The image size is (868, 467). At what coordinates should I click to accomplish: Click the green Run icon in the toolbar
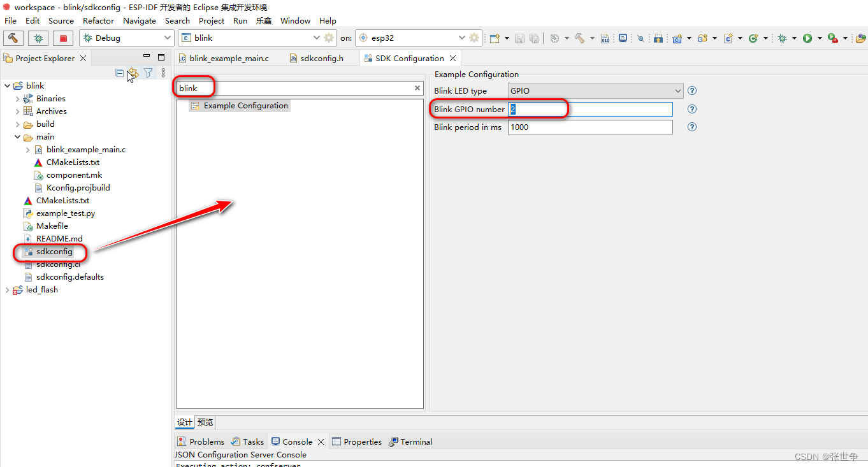coord(807,38)
